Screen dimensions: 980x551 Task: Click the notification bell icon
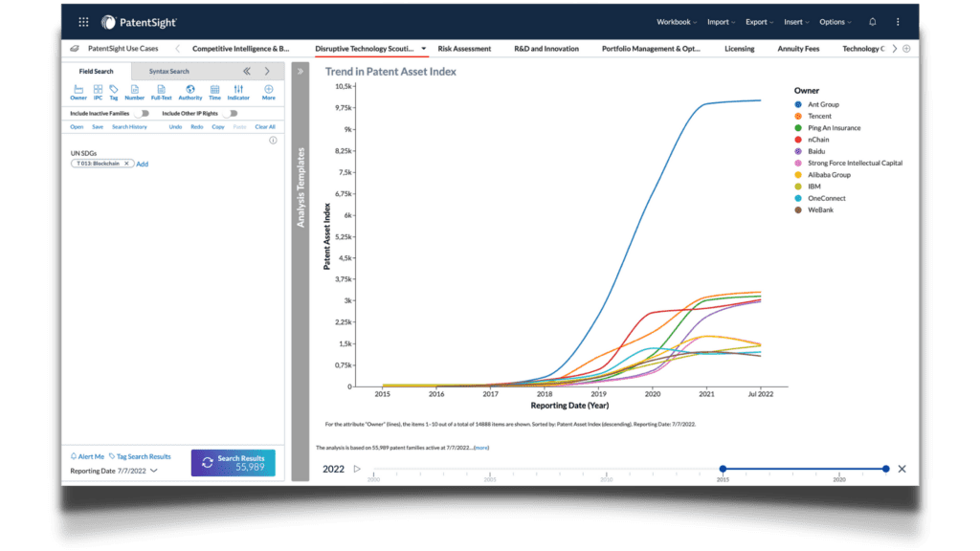[x=872, y=21]
